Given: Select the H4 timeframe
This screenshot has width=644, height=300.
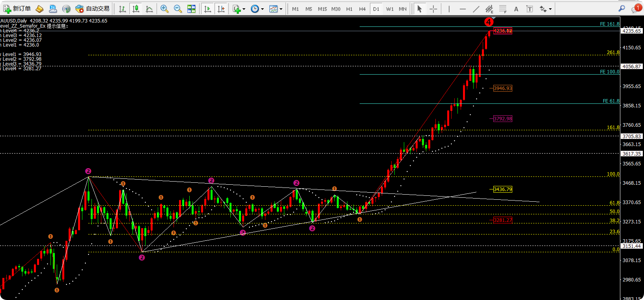Looking at the screenshot, I should point(362,9).
